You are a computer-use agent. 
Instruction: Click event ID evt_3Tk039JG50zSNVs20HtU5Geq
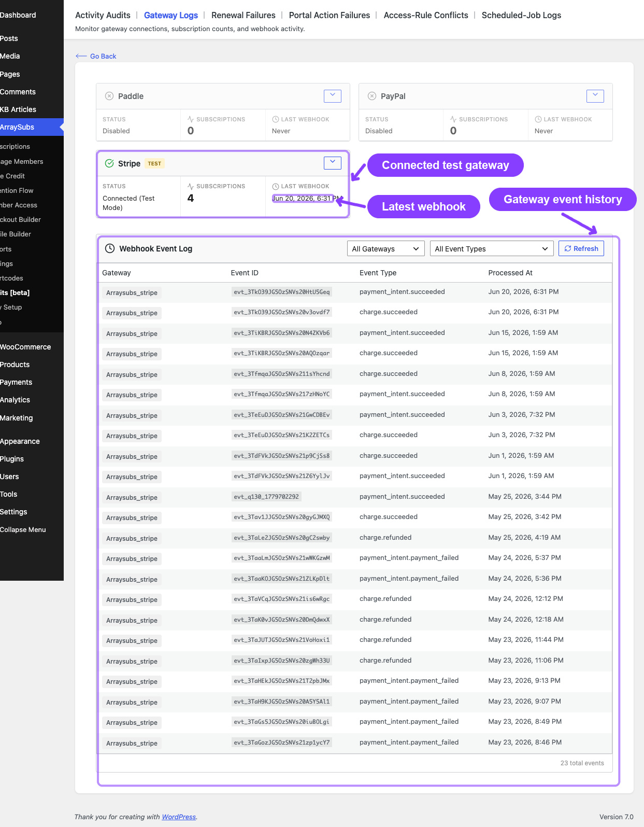pyautogui.click(x=282, y=292)
